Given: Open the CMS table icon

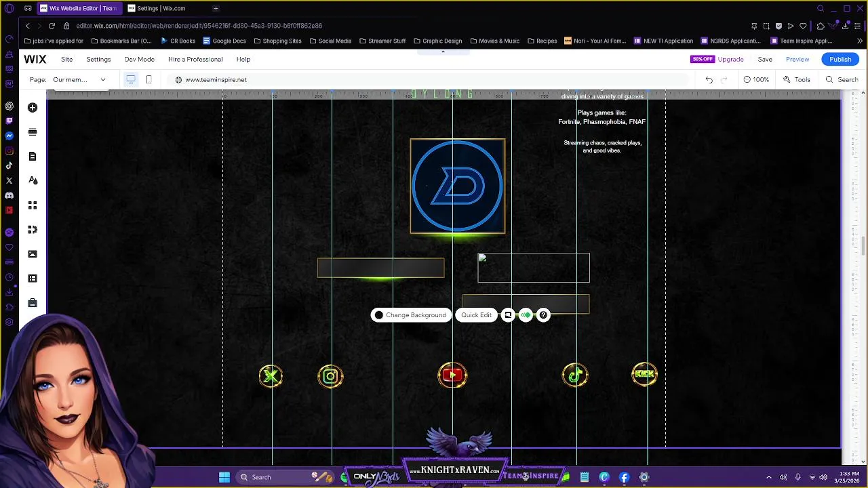Looking at the screenshot, I should pyautogui.click(x=33, y=279).
